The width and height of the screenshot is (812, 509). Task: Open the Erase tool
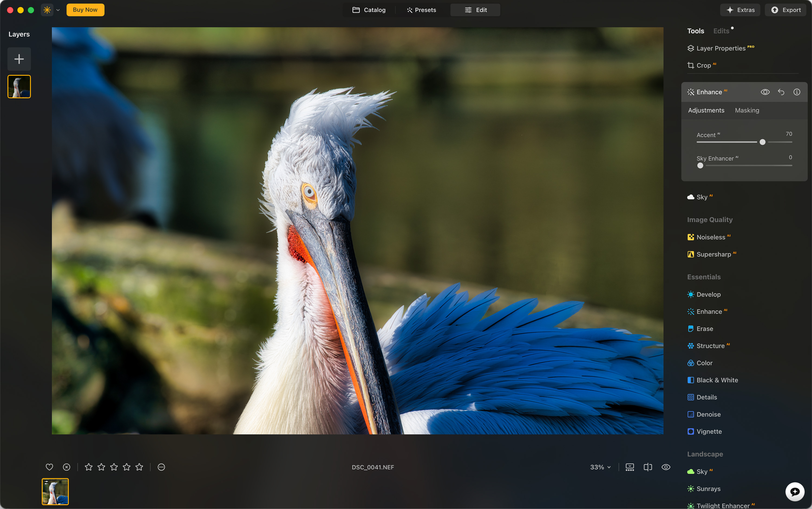point(700,329)
